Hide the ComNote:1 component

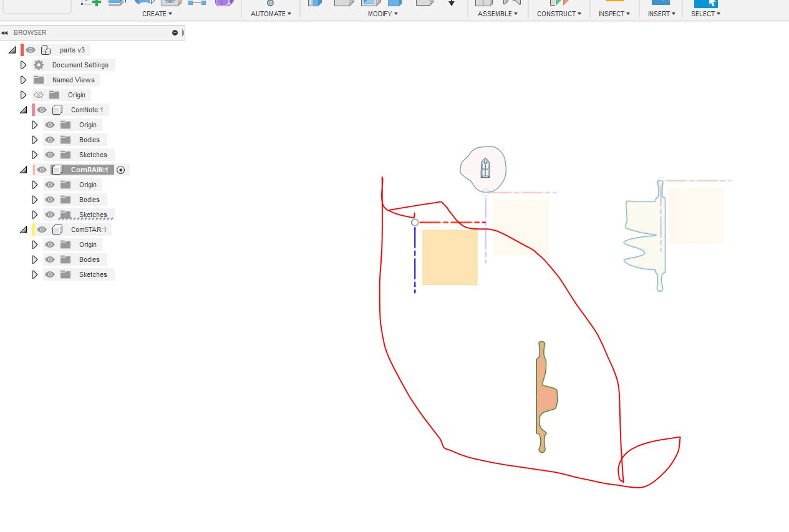click(x=41, y=110)
